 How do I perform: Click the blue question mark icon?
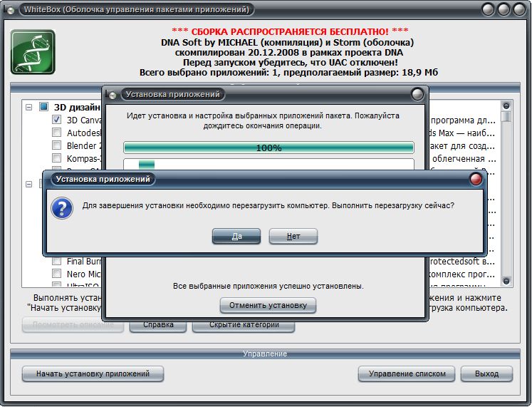(x=62, y=208)
